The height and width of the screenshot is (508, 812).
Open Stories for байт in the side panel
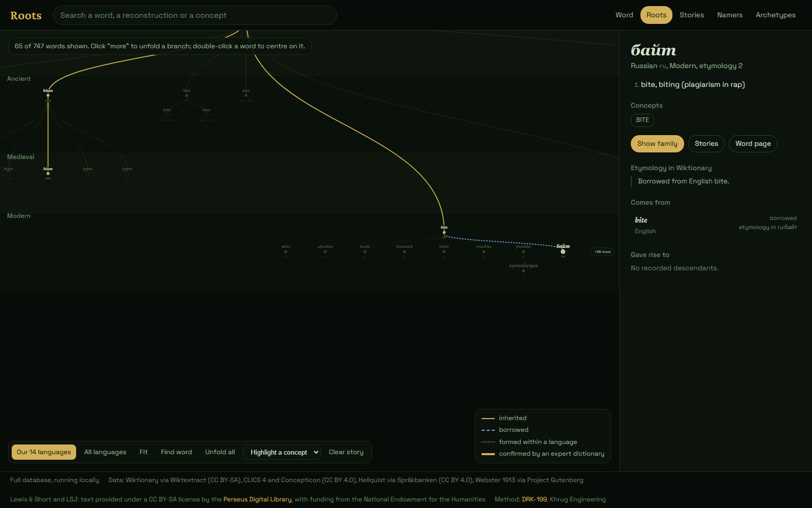(706, 144)
